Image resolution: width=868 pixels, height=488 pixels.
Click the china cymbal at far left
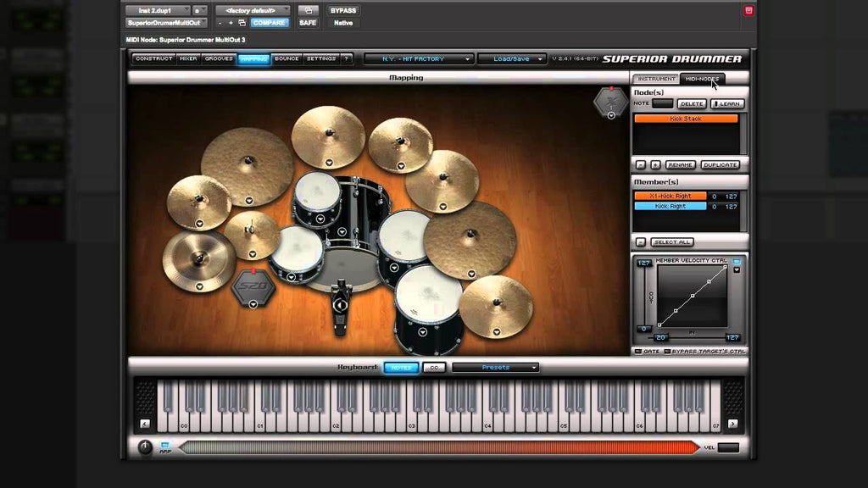[x=198, y=261]
